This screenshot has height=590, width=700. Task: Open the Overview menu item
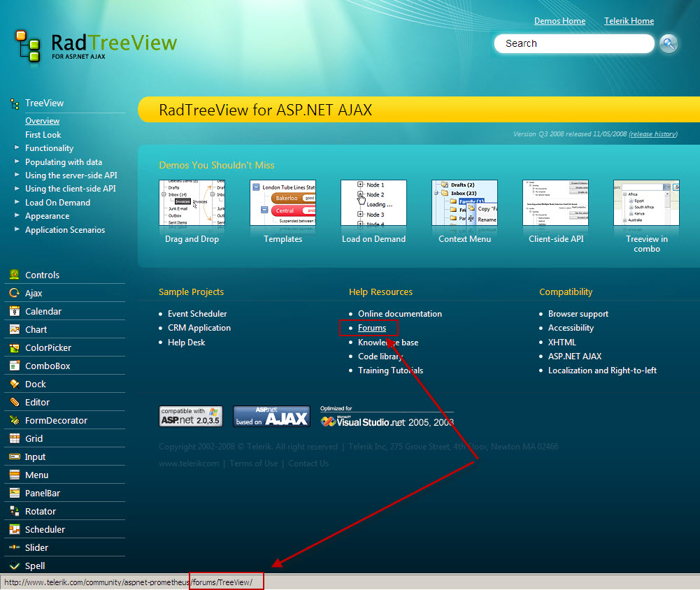point(43,121)
